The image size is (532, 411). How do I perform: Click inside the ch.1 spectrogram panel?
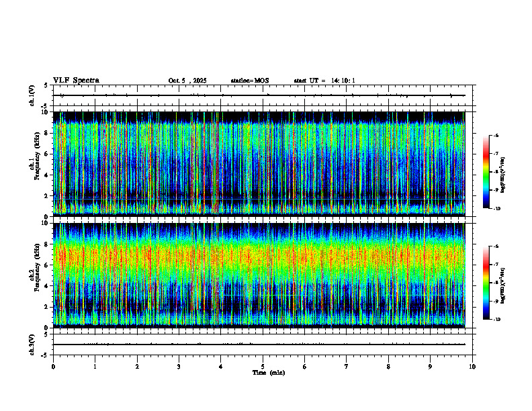tap(259, 164)
